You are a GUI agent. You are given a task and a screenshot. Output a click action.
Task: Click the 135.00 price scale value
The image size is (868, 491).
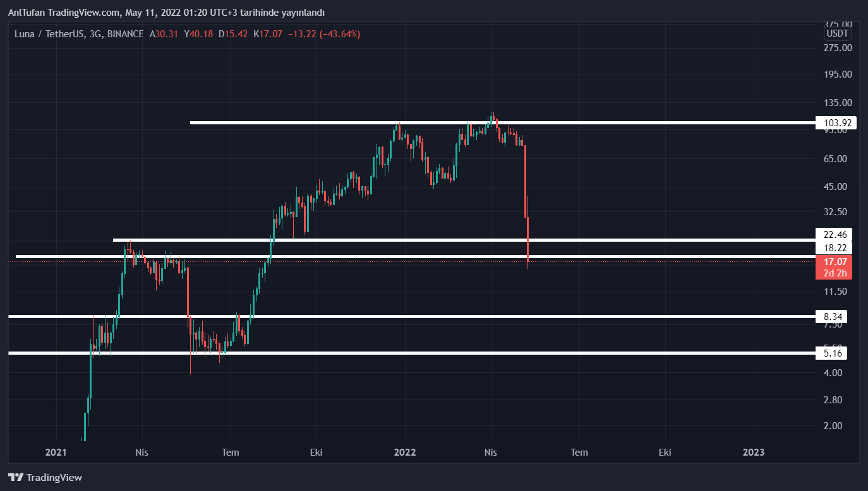(x=838, y=102)
